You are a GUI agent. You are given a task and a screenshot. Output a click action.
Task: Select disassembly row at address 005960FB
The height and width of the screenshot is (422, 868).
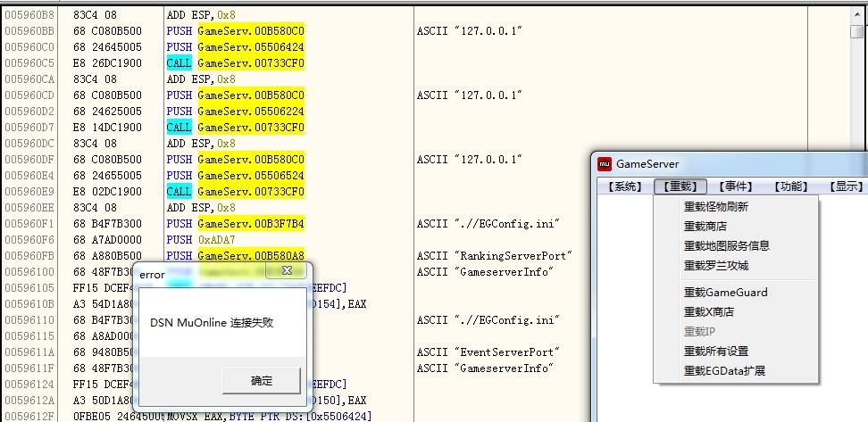[296, 255]
